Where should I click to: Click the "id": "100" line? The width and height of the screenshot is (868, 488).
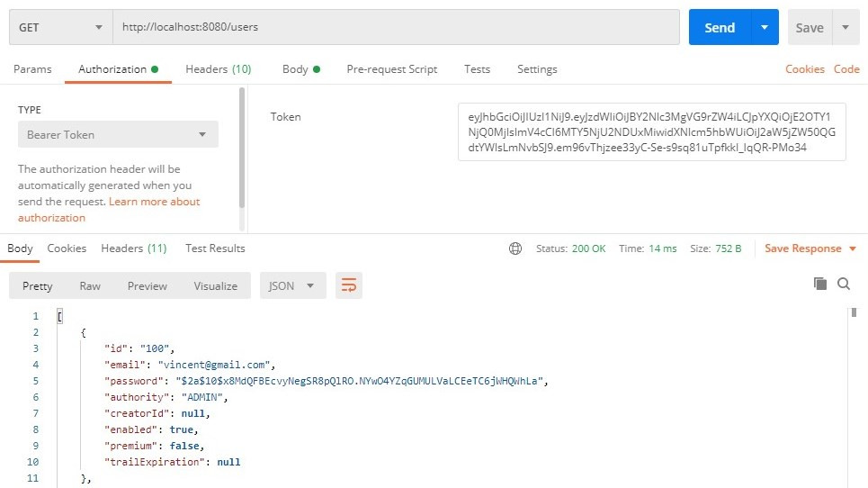[139, 348]
